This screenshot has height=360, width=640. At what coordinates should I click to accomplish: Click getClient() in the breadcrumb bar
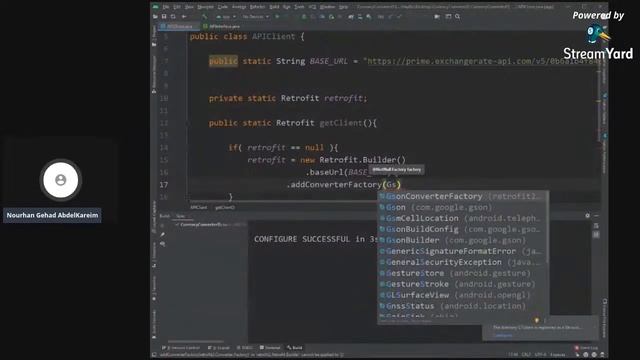coord(225,208)
